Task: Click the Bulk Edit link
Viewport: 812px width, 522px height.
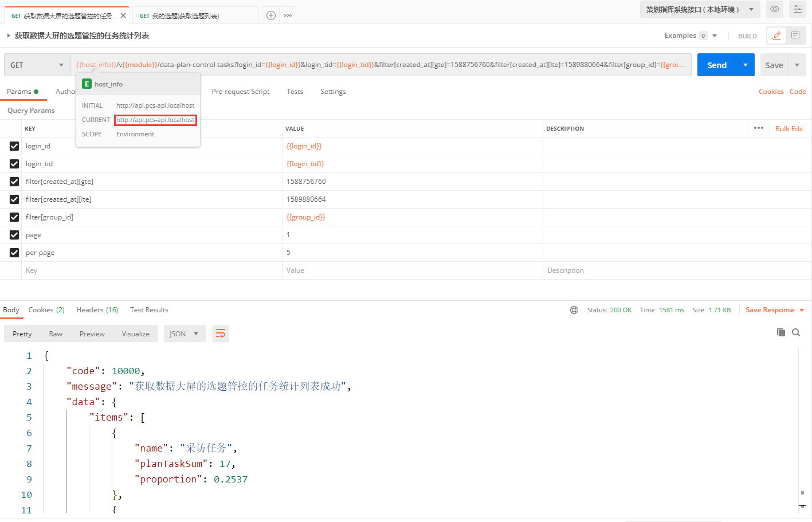Action: (789, 129)
